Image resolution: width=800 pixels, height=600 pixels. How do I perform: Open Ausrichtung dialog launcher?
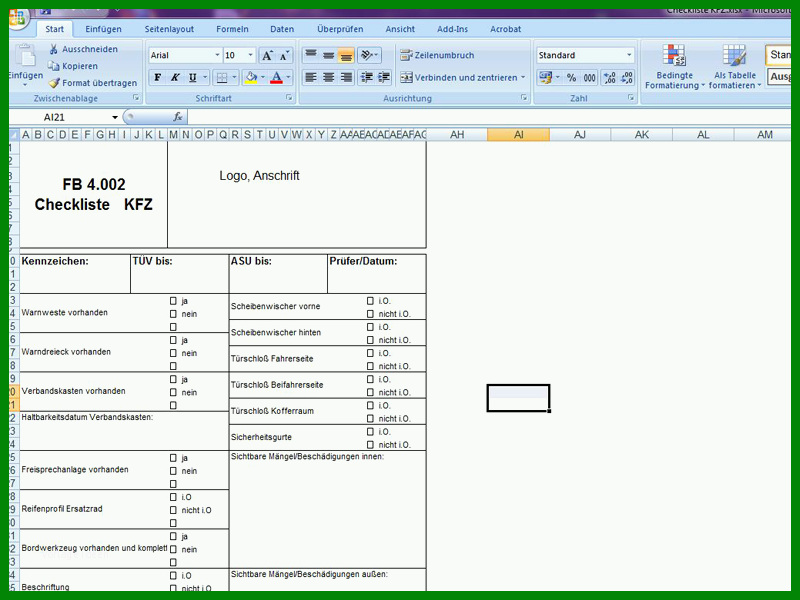point(524,97)
